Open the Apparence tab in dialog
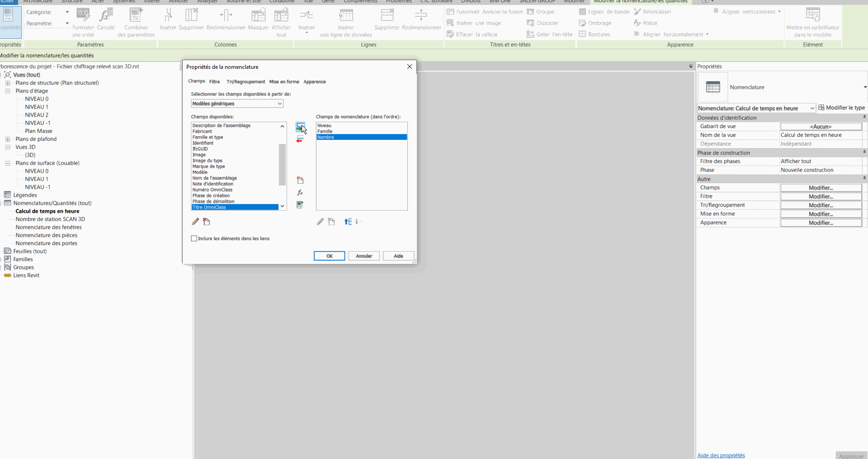The image size is (868, 459). pos(314,82)
